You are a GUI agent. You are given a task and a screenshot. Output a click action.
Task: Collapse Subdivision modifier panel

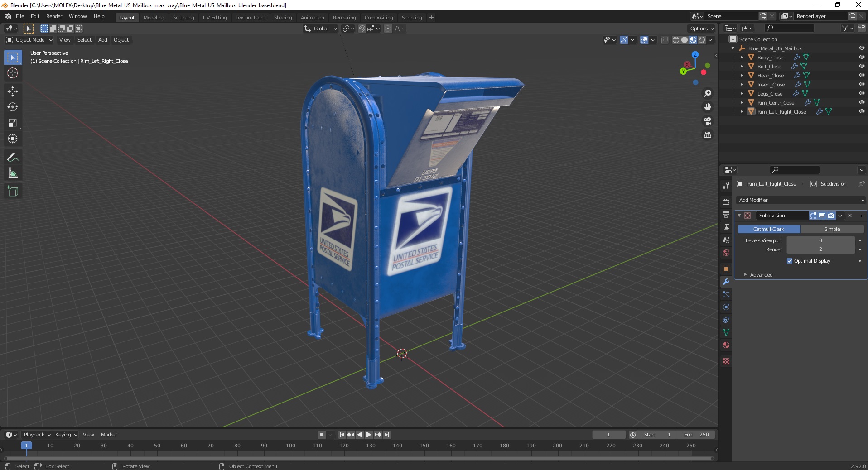click(739, 216)
